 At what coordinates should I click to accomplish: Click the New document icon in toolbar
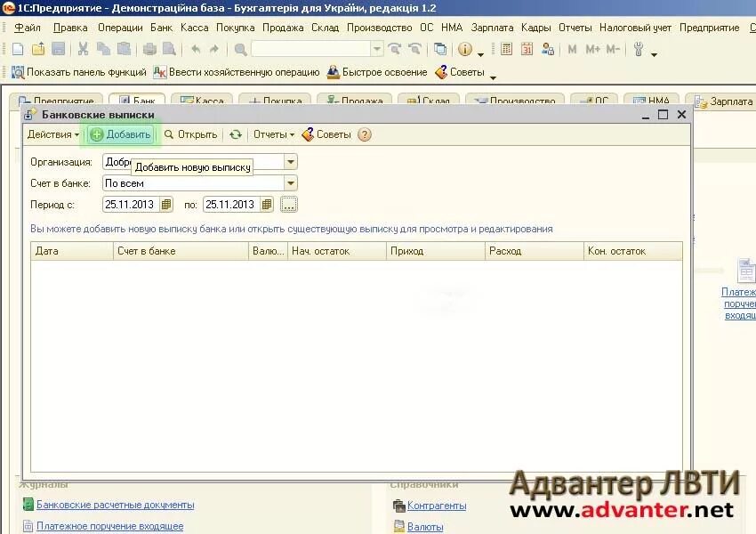(18, 49)
